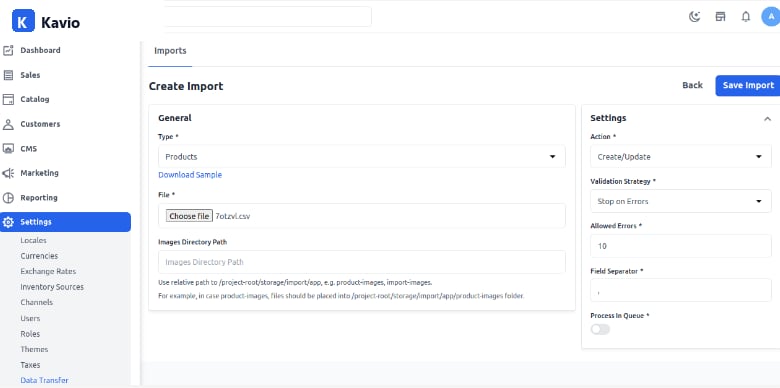The image size is (780, 388).
Task: Collapse the Settings panel chevron
Action: click(x=767, y=119)
